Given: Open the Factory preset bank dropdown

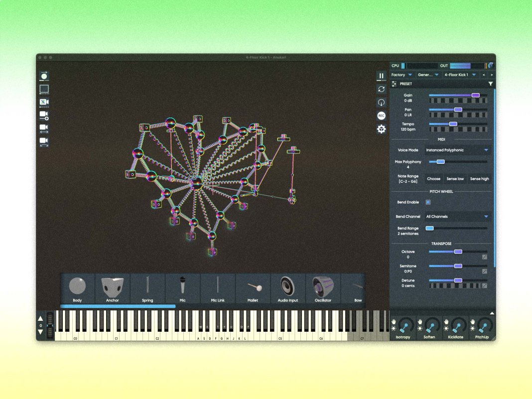Looking at the screenshot, I should click(401, 75).
